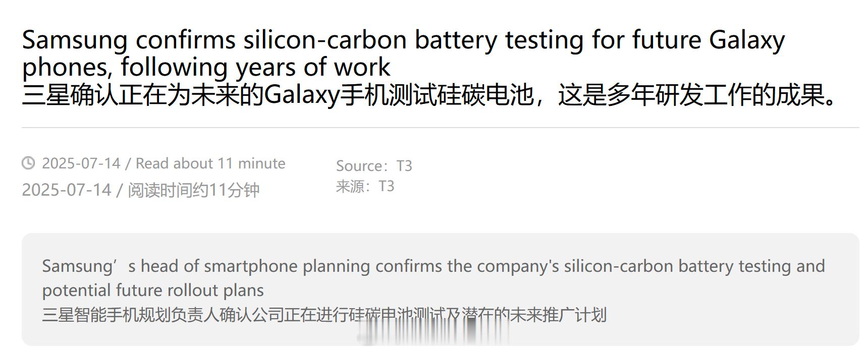Click 'potential future rollout plans' summary line
The width and height of the screenshot is (868, 354).
tap(153, 290)
